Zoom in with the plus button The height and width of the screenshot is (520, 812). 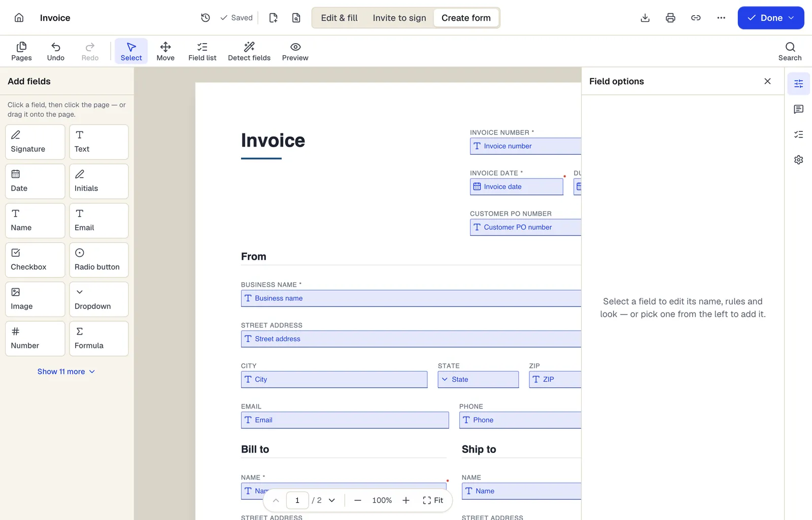pos(406,500)
